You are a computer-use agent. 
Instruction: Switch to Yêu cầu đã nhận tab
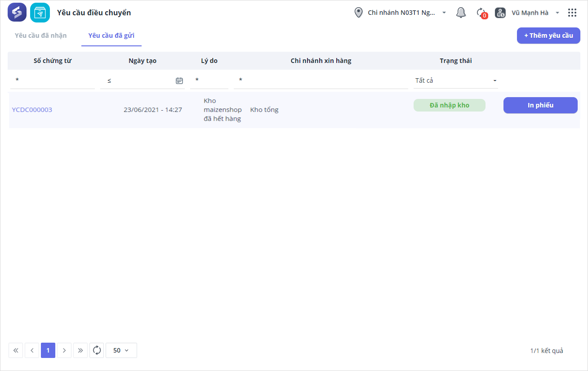(x=40, y=36)
